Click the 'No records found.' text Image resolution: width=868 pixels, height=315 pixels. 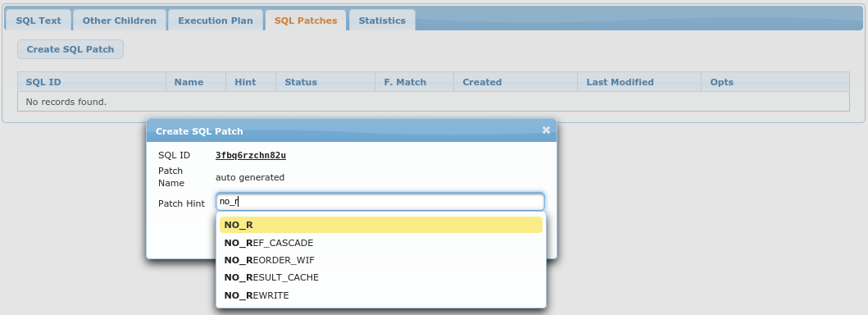(x=66, y=102)
